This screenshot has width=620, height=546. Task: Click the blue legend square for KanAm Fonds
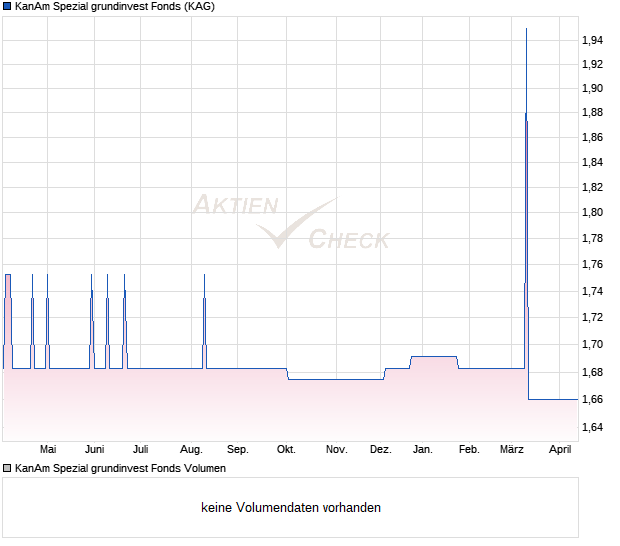pos(7,6)
